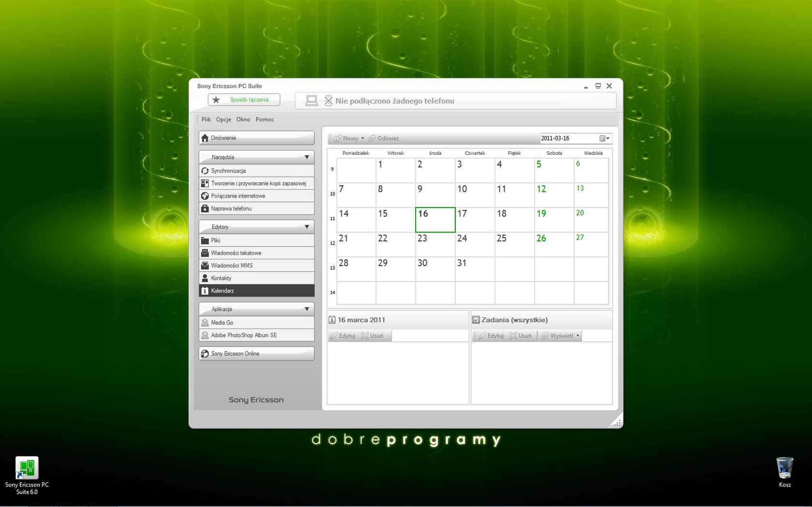The width and height of the screenshot is (812, 507).
Task: Select calendar day 27 Sunday
Action: [x=591, y=244]
